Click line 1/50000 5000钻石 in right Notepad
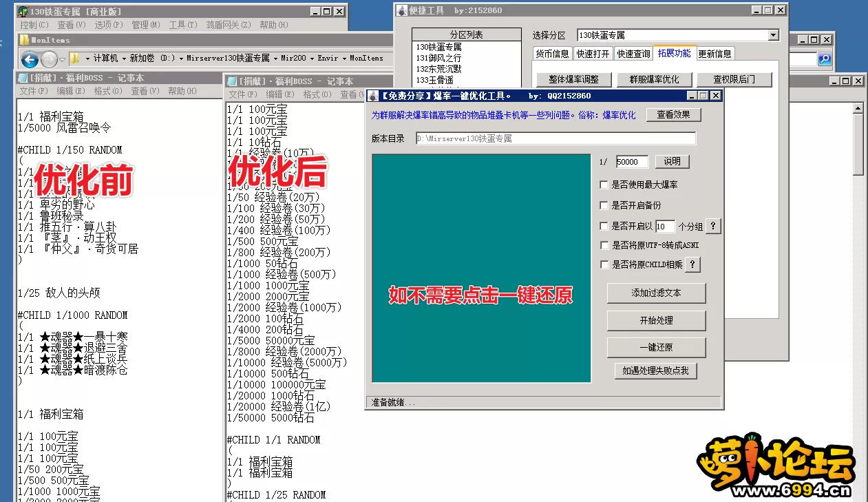 (x=271, y=418)
